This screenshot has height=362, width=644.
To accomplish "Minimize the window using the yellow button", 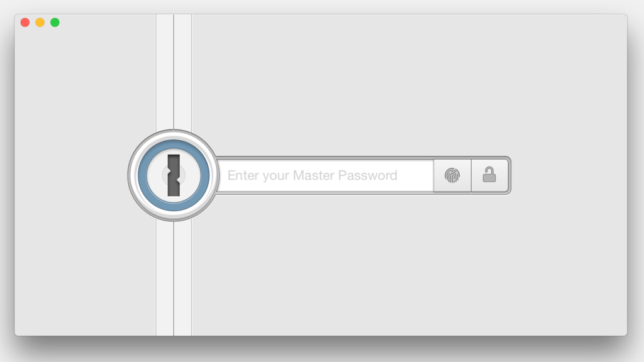I will click(40, 23).
